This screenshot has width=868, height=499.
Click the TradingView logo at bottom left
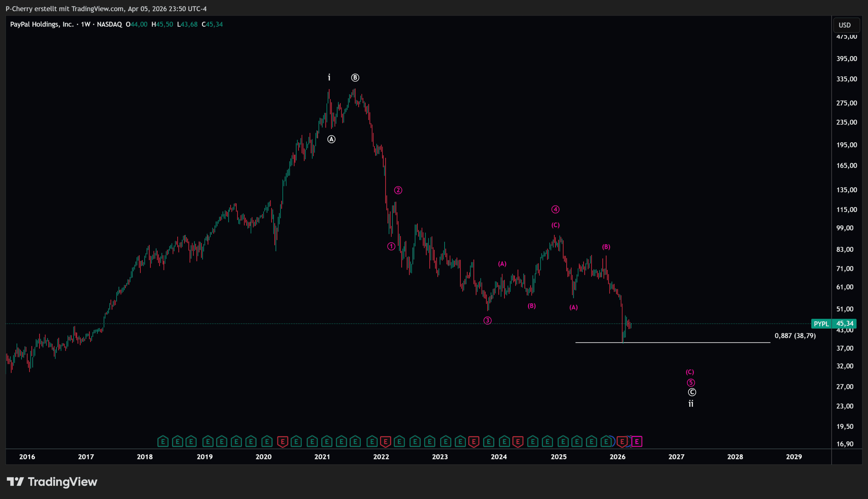coord(52,481)
